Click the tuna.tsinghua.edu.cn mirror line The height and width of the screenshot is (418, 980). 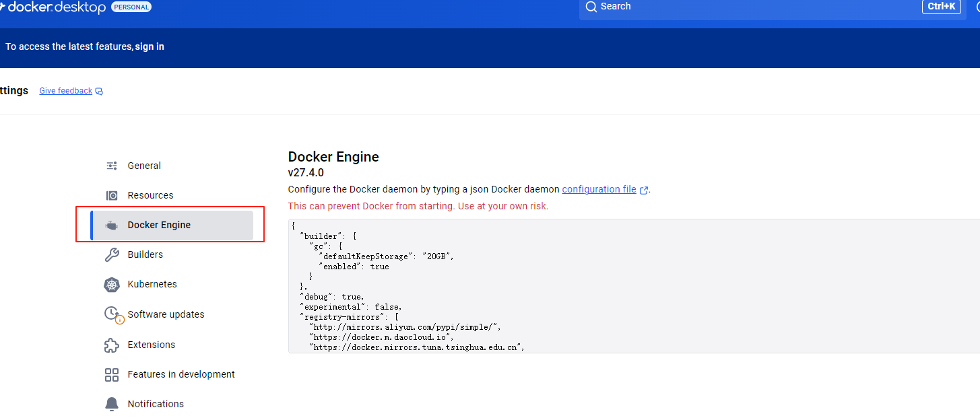point(417,347)
